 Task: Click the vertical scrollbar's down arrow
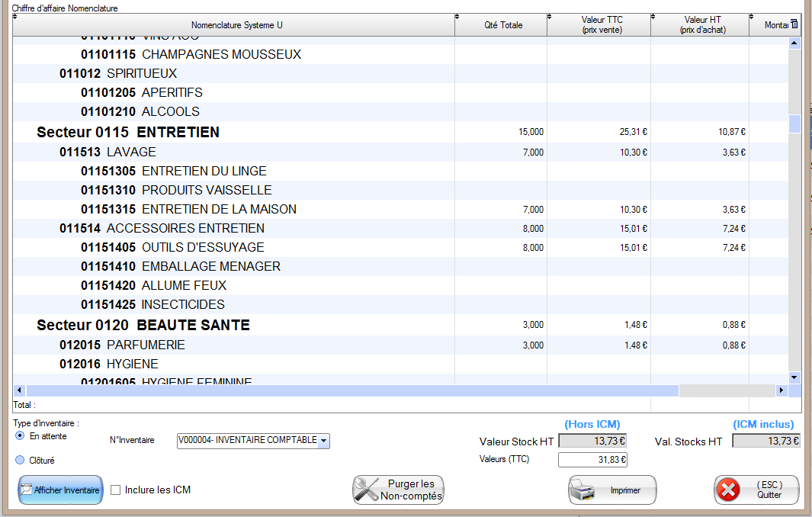(x=794, y=377)
